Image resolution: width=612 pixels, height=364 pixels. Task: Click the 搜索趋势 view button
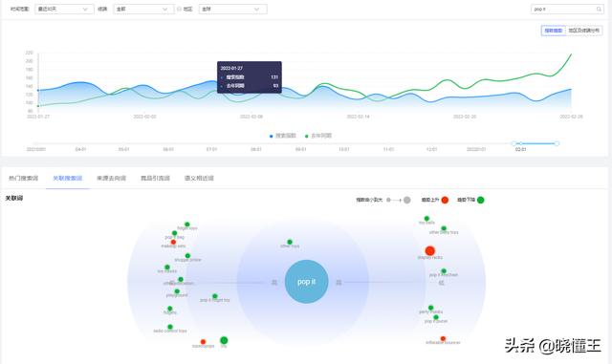[554, 31]
